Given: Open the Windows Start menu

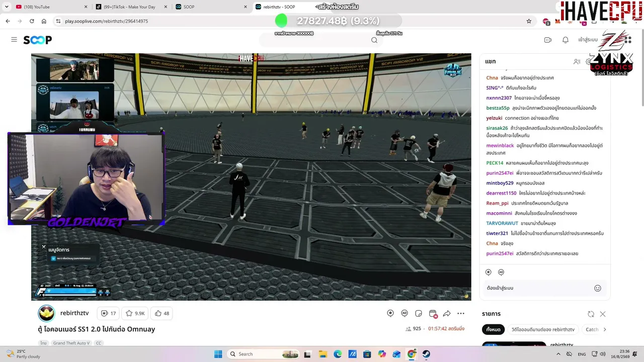Looking at the screenshot, I should click(218, 354).
